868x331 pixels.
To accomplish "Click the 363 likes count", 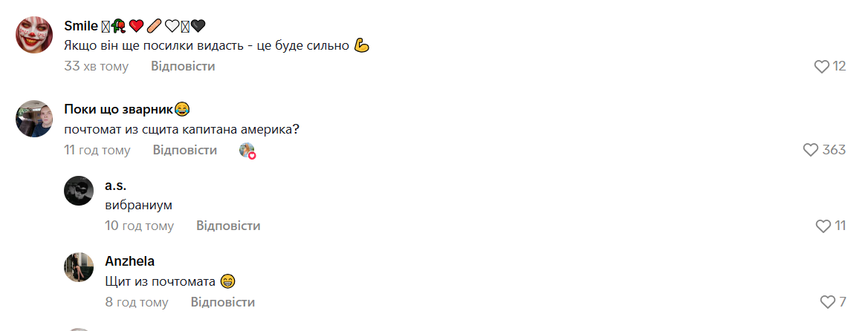I will 834,150.
